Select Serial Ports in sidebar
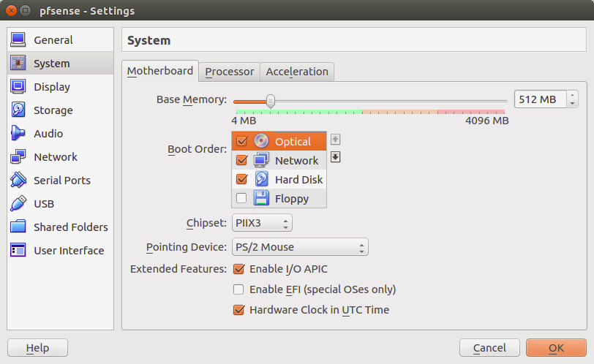This screenshot has height=364, width=594. [x=60, y=180]
